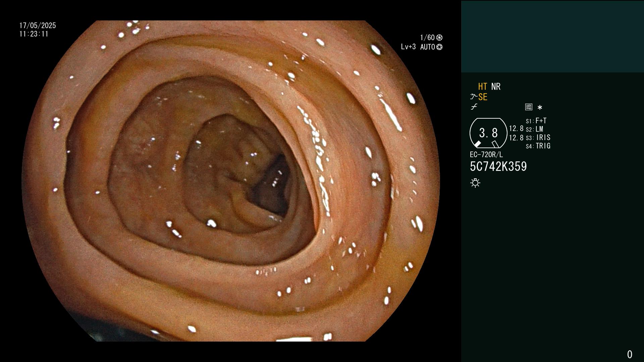Click the structure enhancement curve icon beside SE
Image resolution: width=644 pixels, height=362 pixels.
474,97
